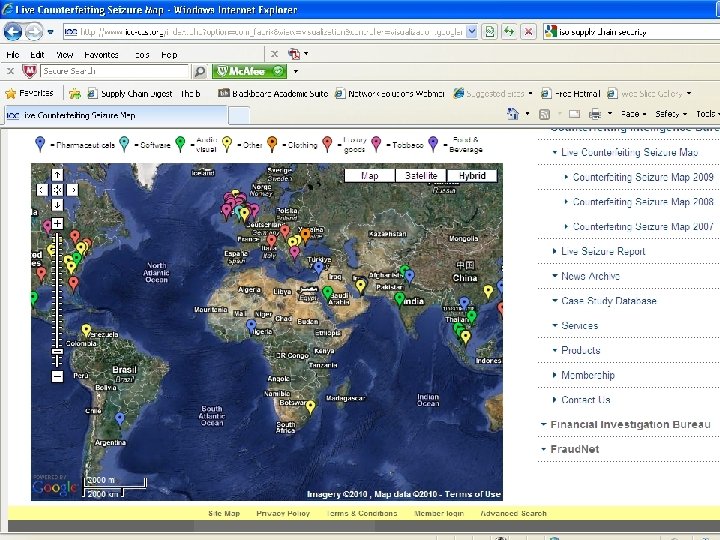Click the browser Back arrow button
This screenshot has height=540, width=720.
(x=13, y=32)
